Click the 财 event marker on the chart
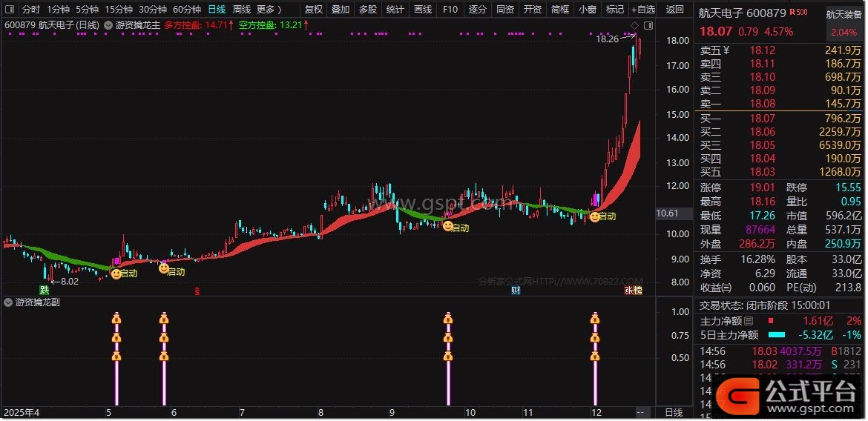Viewport: 868px width, 421px height. tap(516, 290)
